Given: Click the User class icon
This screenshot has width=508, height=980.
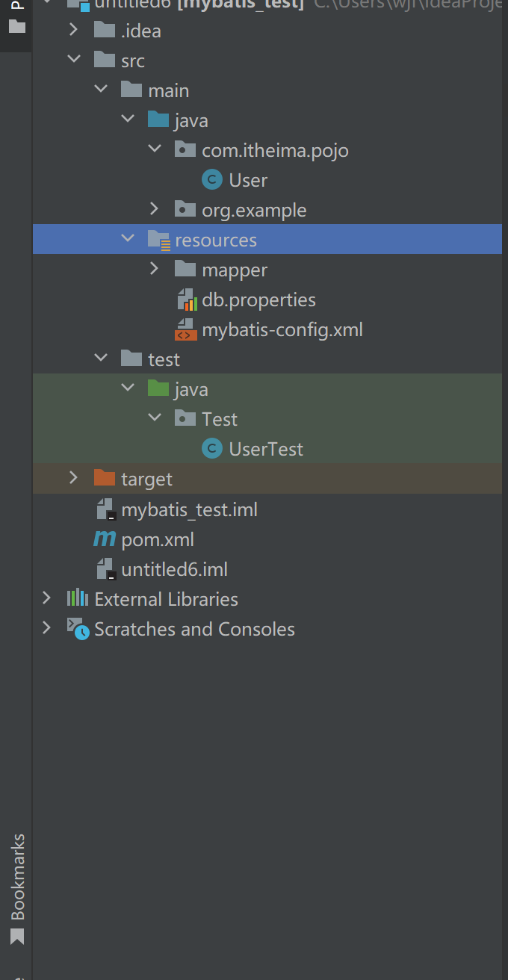Looking at the screenshot, I should pyautogui.click(x=210, y=180).
